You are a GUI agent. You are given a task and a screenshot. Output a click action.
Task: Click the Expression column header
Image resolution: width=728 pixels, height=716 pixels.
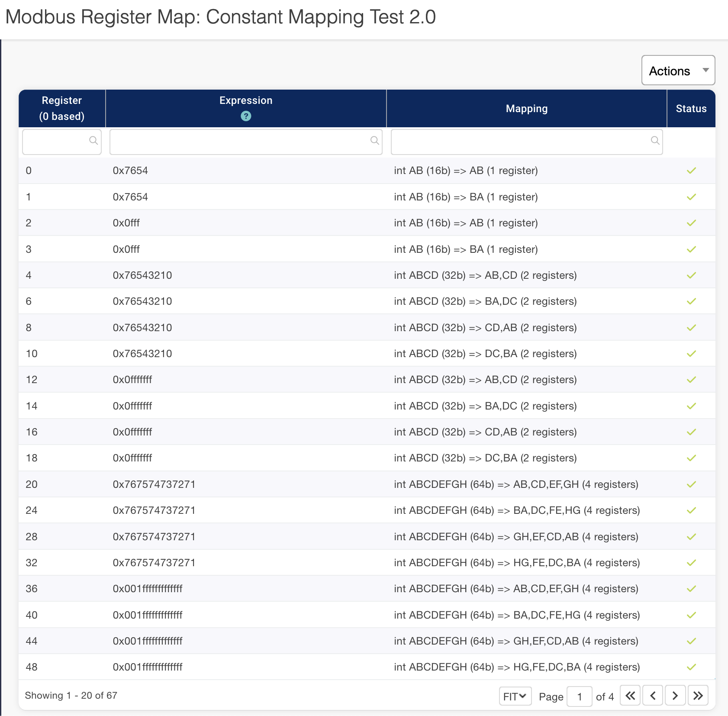pyautogui.click(x=245, y=100)
